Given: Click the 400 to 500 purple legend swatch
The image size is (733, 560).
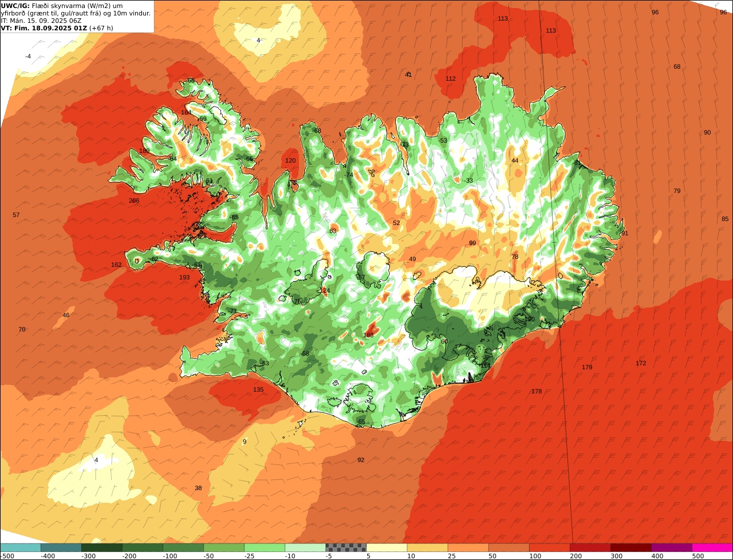Looking at the screenshot, I should click(x=671, y=548).
